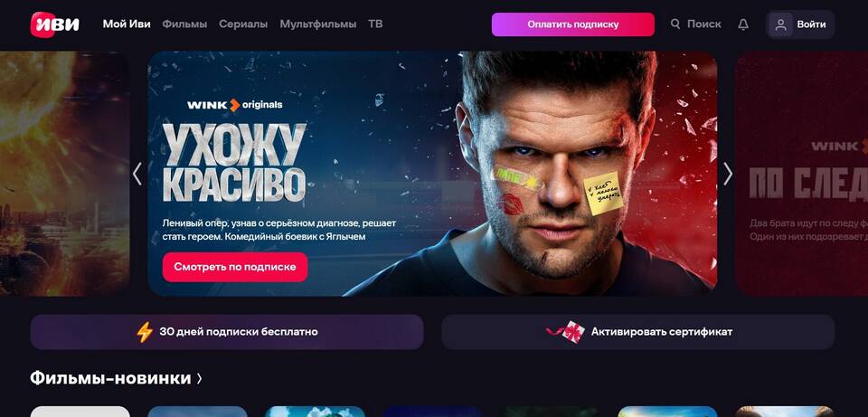The image size is (868, 417).
Task: Click the Войти login button
Action: (800, 24)
